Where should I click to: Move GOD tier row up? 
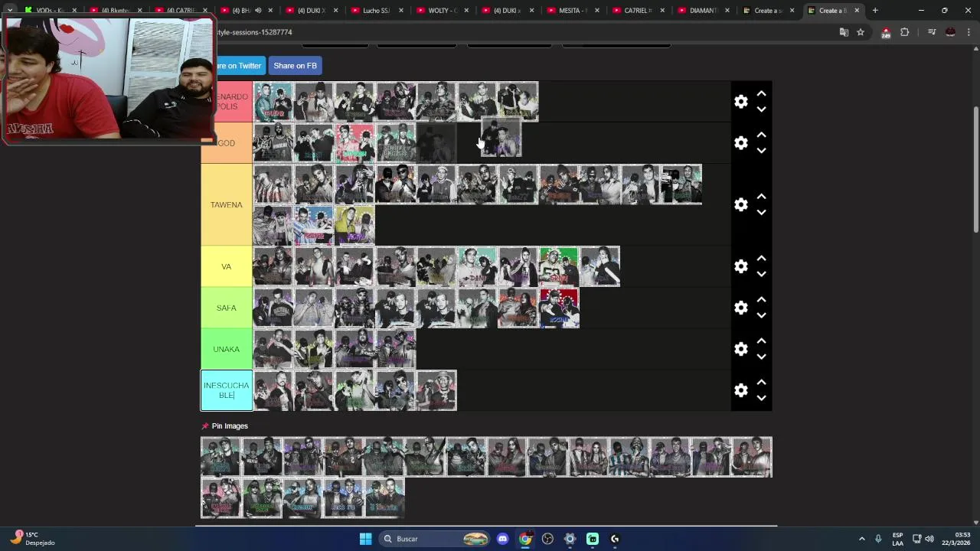762,135
